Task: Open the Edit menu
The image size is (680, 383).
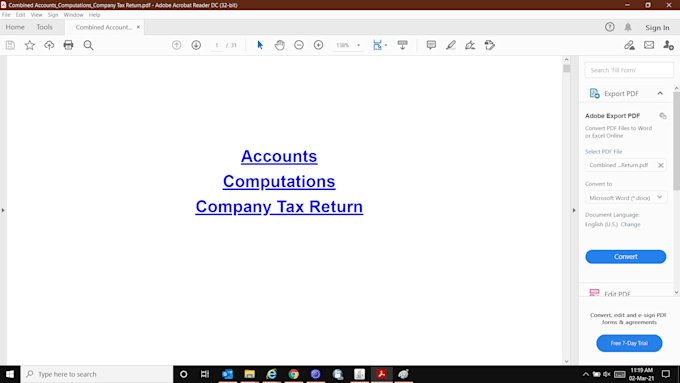Action: 20,15
